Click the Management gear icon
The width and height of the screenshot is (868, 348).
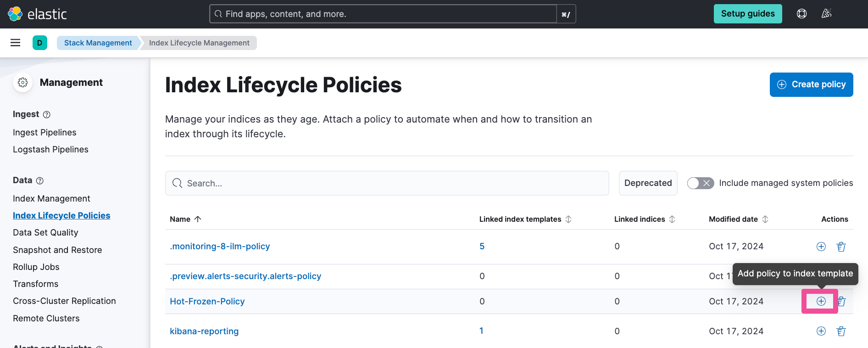click(23, 83)
